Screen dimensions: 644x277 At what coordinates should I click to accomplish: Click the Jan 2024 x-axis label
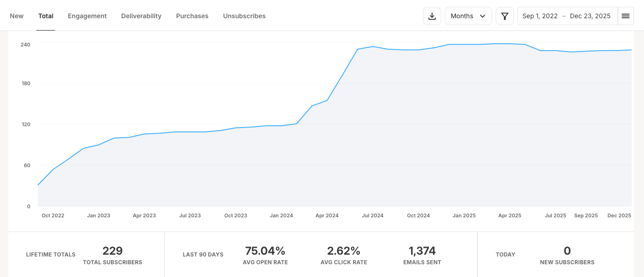[281, 215]
